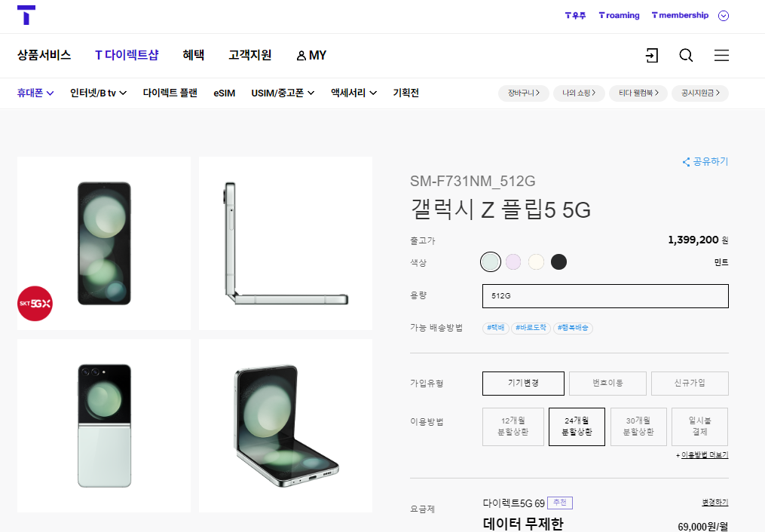765x532 pixels.
Task: Go to the eSIM tab
Action: point(225,93)
